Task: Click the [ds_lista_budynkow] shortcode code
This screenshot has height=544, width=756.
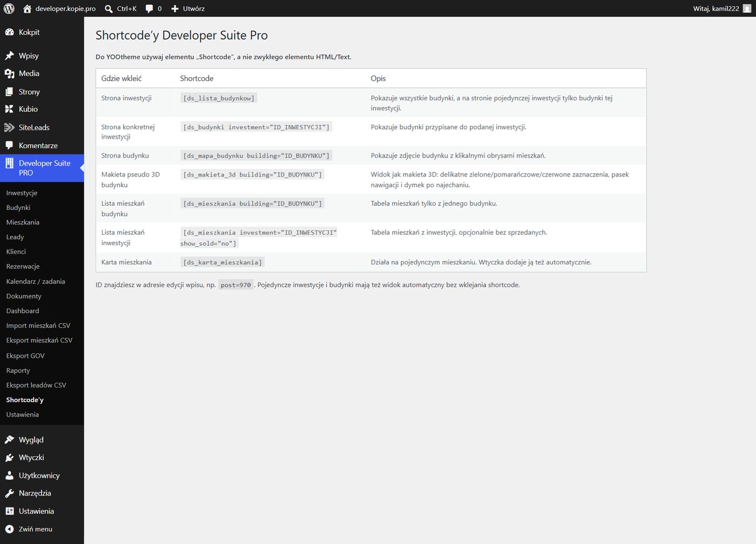Action: [218, 98]
